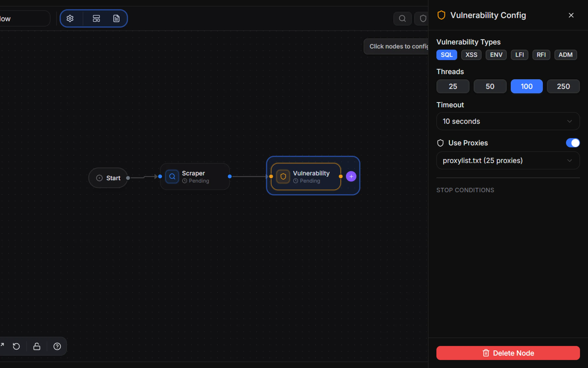Image resolution: width=588 pixels, height=368 pixels.
Task: Close the Vulnerability Config panel
Action: point(571,15)
